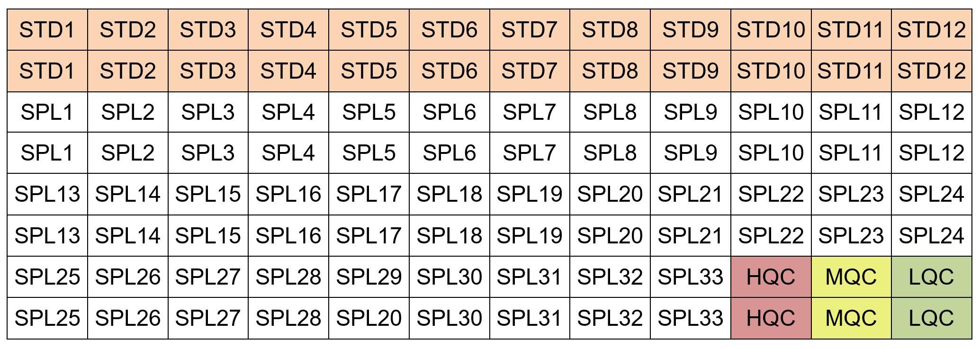
Task: Click the SPL20 cell in the bottom row
Action: point(369,318)
